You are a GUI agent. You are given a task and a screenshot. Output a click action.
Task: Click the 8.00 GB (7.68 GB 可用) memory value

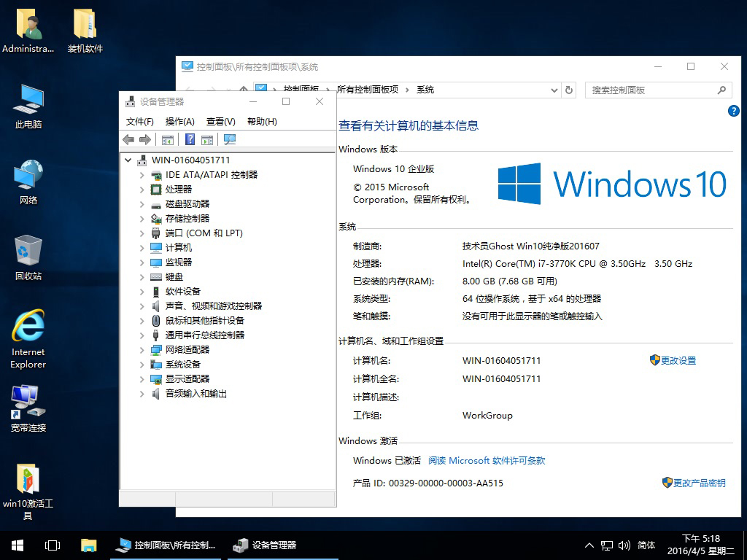point(510,281)
